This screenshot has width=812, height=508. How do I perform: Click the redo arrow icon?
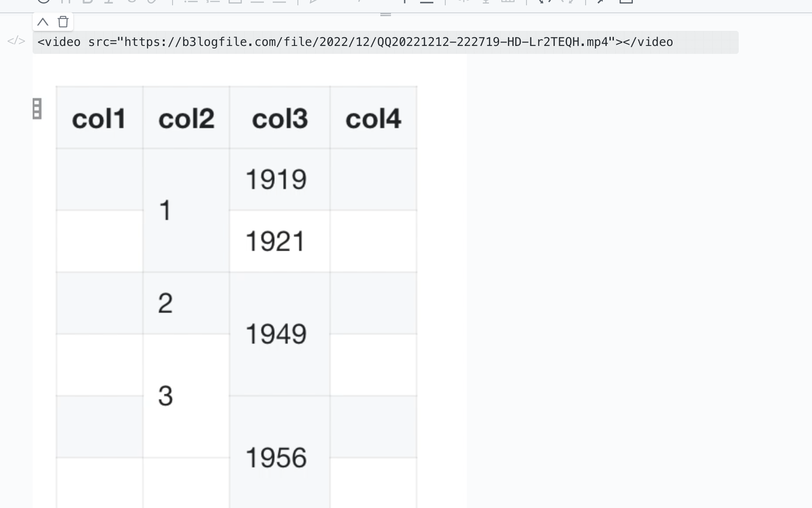(x=567, y=2)
